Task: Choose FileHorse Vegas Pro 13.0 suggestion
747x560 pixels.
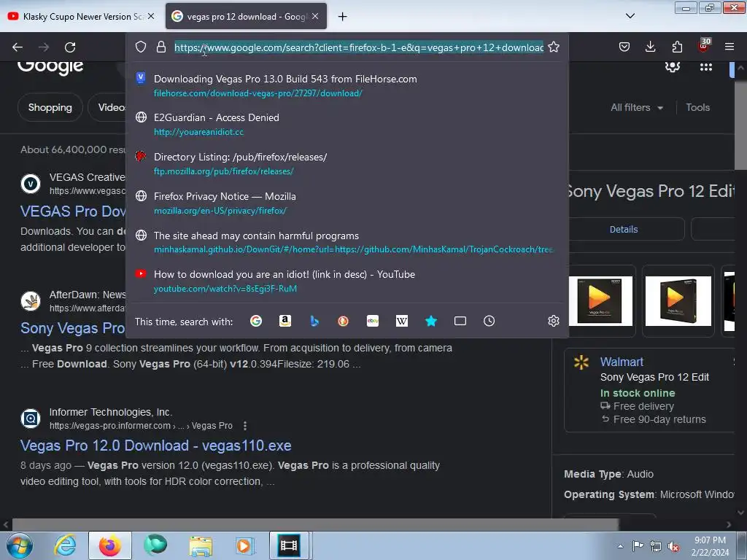Action: click(x=347, y=86)
